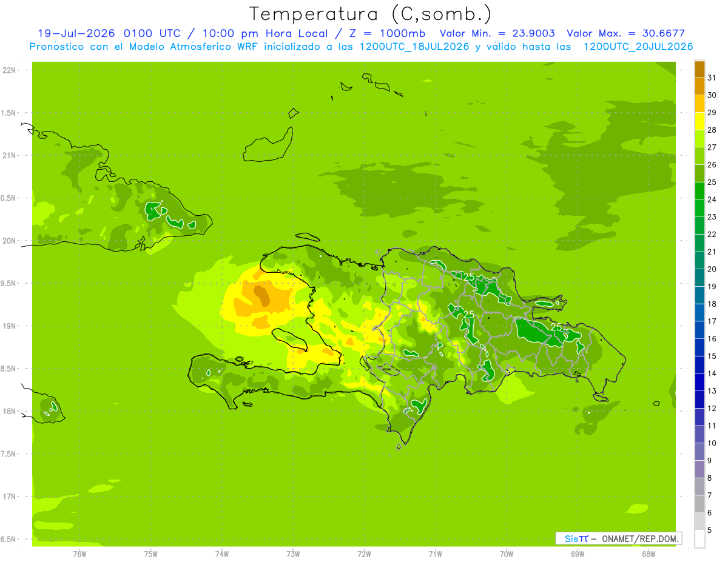
Task: Click the "9.5N" axis label
Action: (8, 283)
